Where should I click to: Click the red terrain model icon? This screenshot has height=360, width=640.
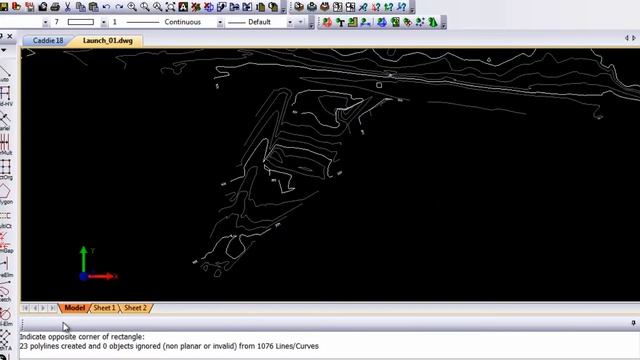[x=327, y=22]
